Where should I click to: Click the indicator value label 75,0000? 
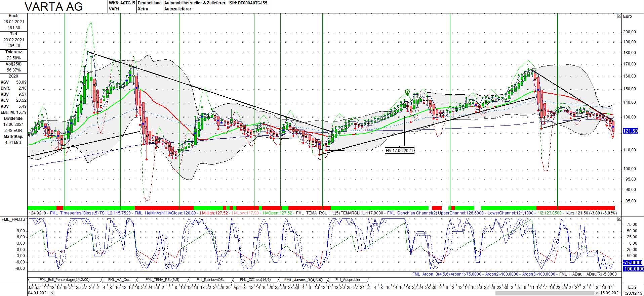click(x=633, y=262)
